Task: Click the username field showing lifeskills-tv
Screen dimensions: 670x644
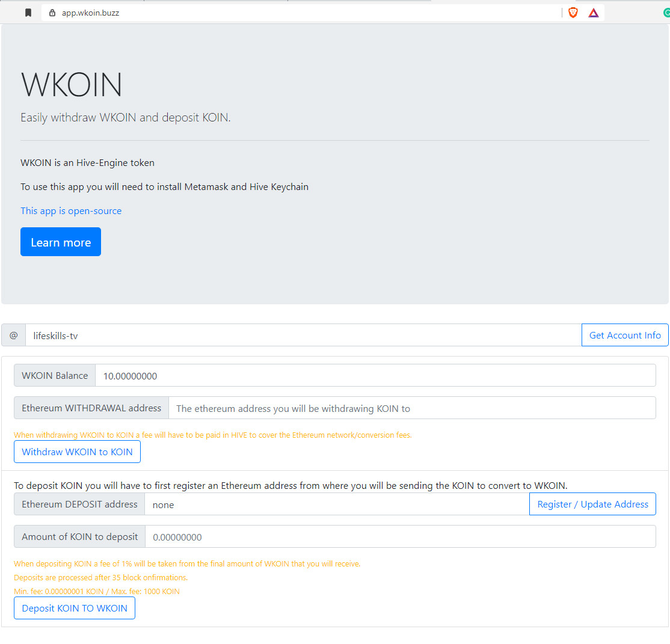Action: [x=303, y=336]
